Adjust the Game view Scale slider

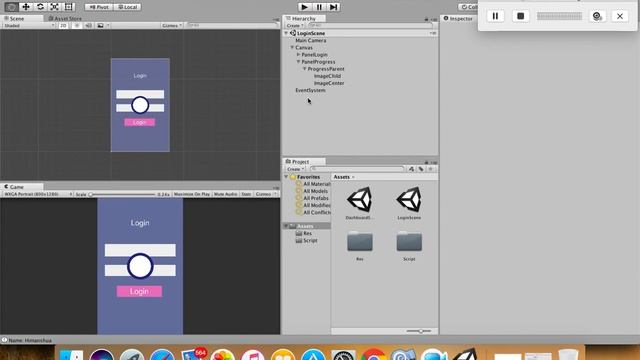point(122,194)
